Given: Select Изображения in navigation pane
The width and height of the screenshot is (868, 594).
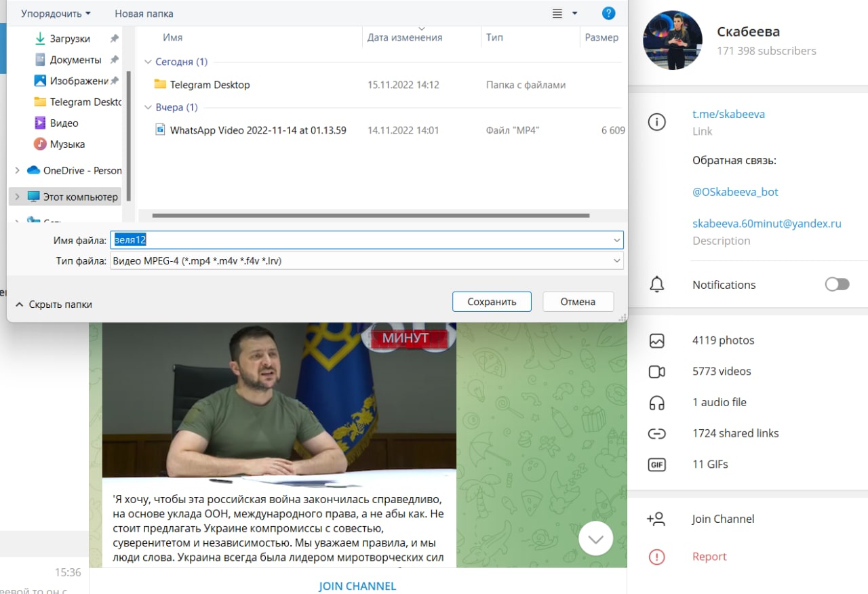Looking at the screenshot, I should coord(79,81).
